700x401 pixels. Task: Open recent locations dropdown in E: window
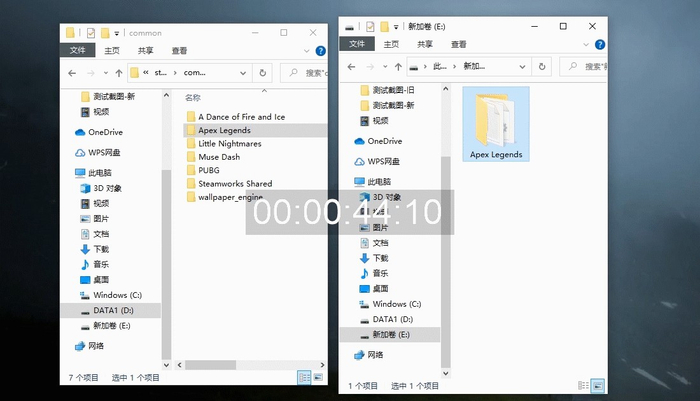coord(385,67)
